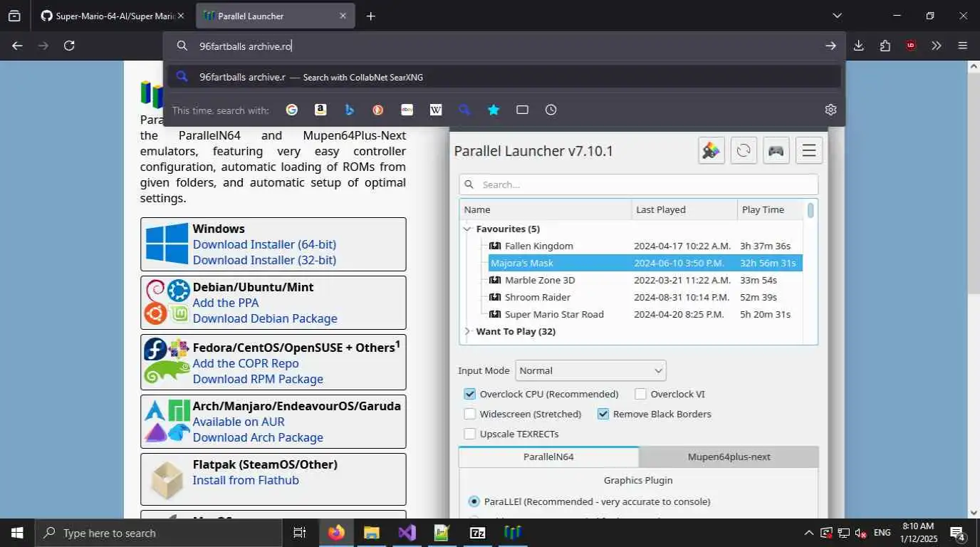Viewport: 980px width, 547px height.
Task: Search open tabs using the tab icon
Action: pyautogui.click(x=522, y=110)
